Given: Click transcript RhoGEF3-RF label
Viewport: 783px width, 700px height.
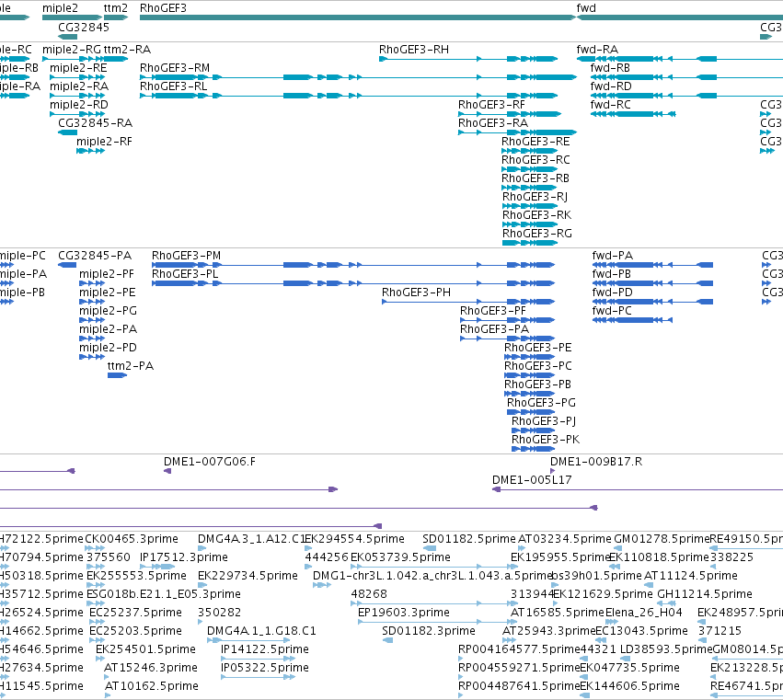Looking at the screenshot, I should 492,105.
